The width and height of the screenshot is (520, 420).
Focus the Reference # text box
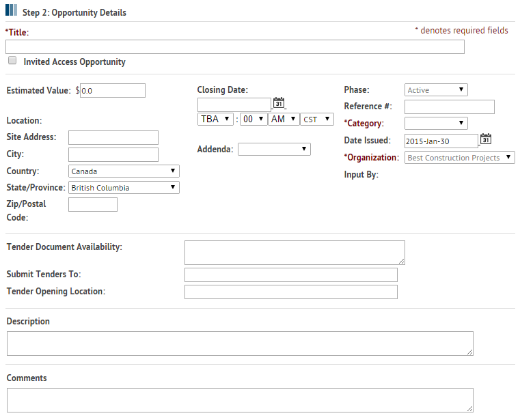tap(449, 107)
